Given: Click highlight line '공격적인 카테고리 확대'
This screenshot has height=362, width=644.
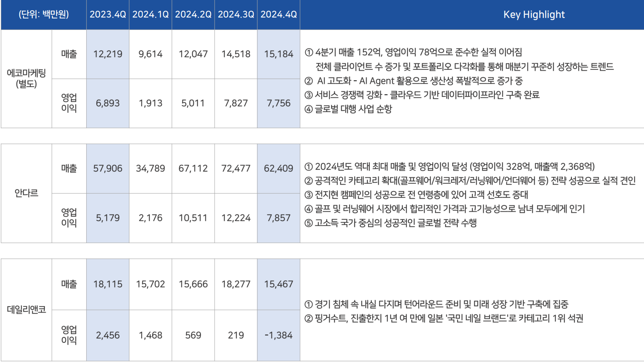Looking at the screenshot, I should 470,180.
